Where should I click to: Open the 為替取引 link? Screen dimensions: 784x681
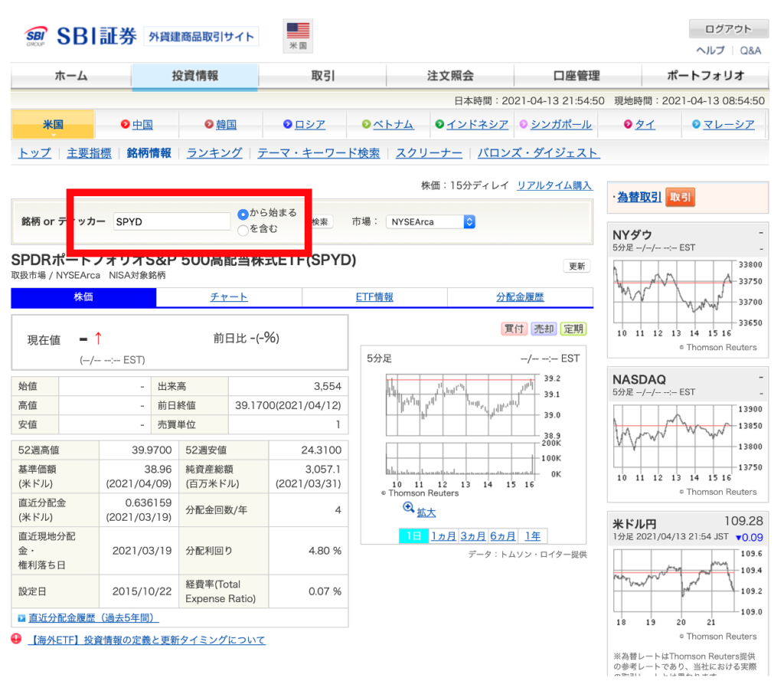(x=639, y=197)
